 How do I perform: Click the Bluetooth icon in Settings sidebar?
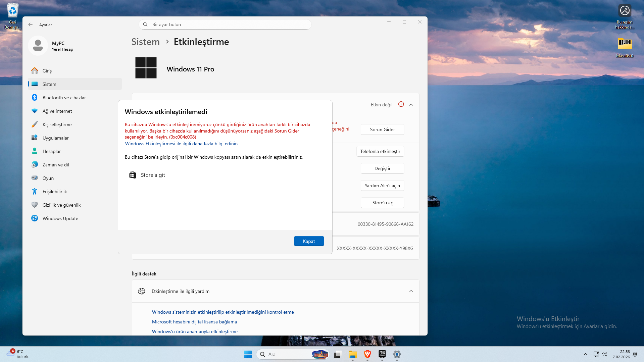click(x=35, y=98)
